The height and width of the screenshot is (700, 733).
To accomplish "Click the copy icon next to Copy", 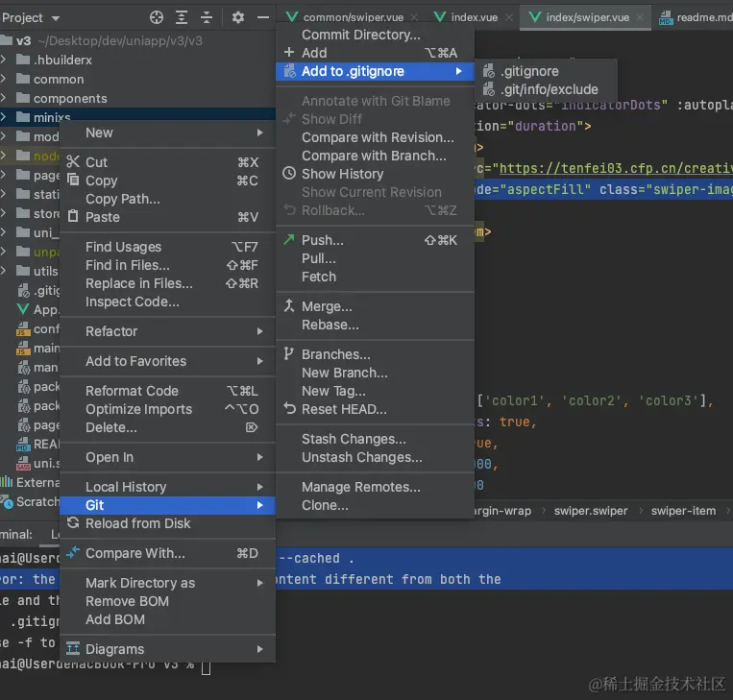I will click(73, 180).
